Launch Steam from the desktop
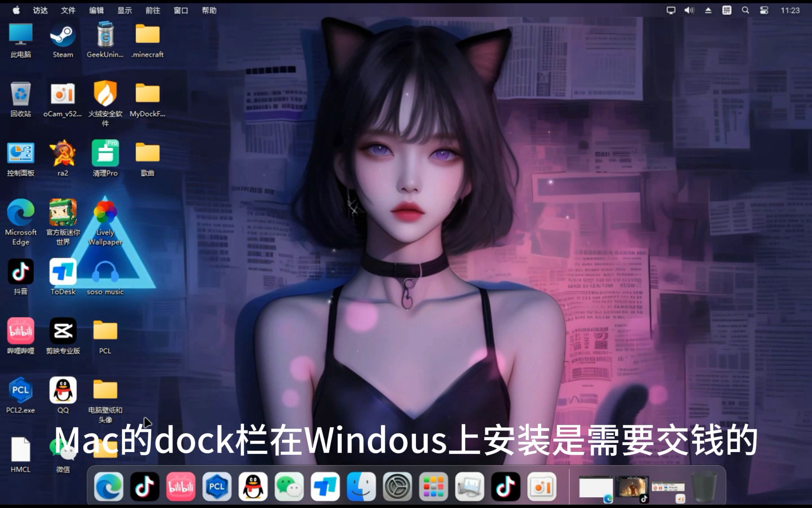The image size is (812, 508). (x=62, y=34)
